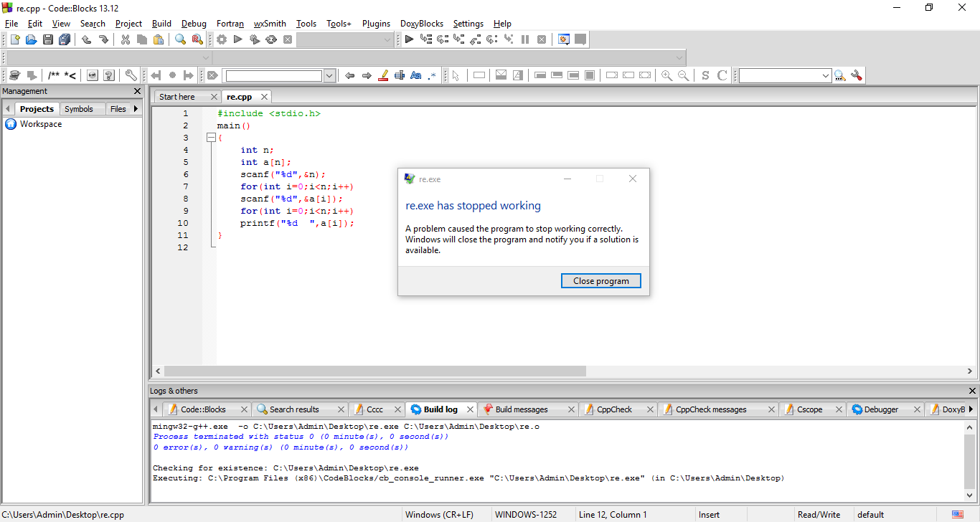Click the Close program button
Screen dimensions: 980x522
coord(600,281)
